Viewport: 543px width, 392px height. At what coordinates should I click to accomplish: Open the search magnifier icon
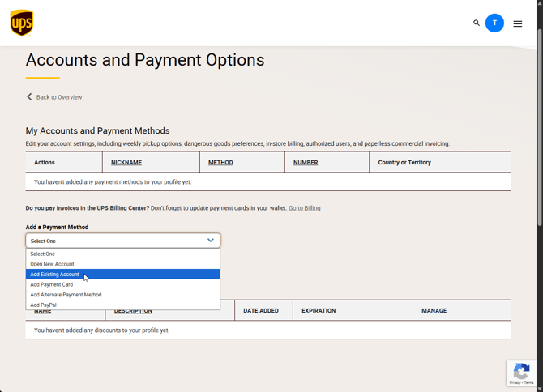(477, 23)
